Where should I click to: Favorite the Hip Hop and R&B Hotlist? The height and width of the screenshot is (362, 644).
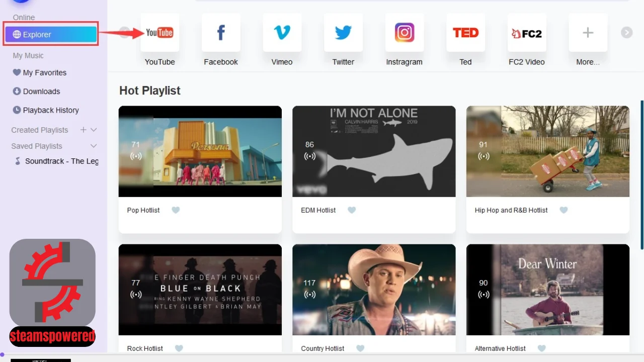(x=564, y=210)
